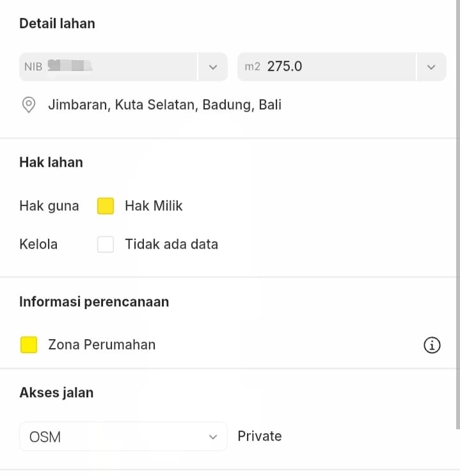Click the location pin icon
The width and height of the screenshot is (460, 476).
(x=29, y=105)
